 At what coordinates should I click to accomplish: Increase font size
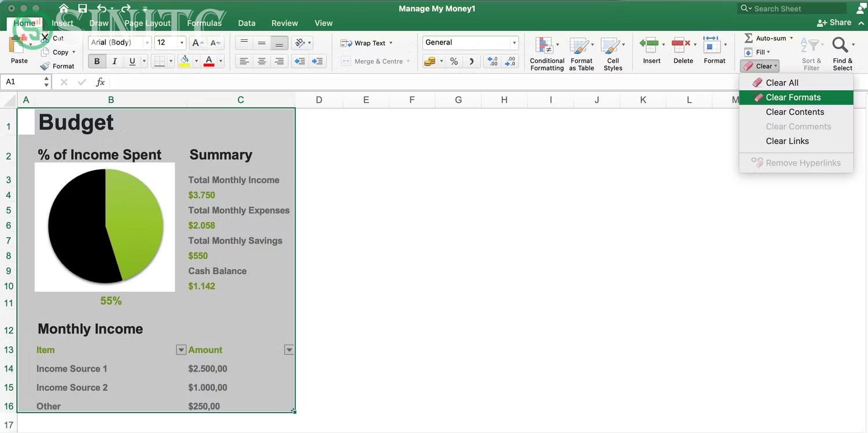pos(197,43)
